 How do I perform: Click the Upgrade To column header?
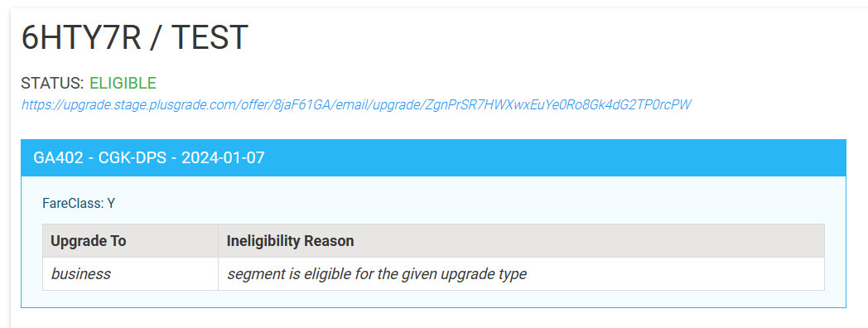pos(89,241)
